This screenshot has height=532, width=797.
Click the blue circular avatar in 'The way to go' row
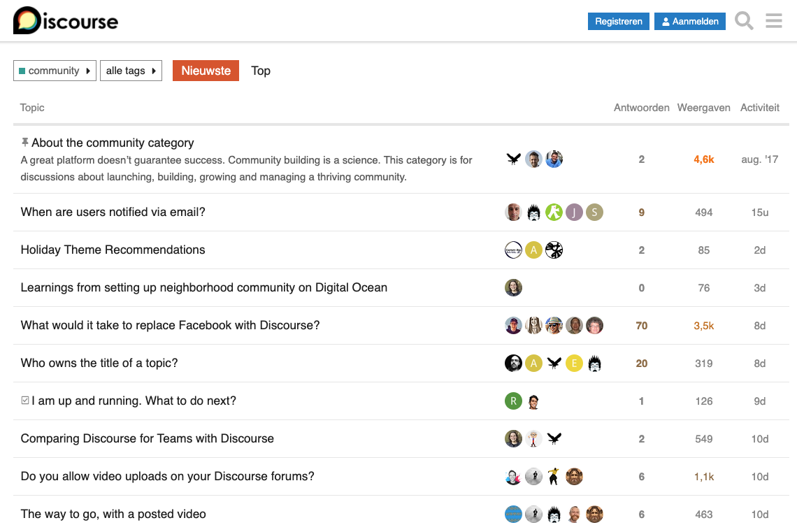[x=513, y=515]
